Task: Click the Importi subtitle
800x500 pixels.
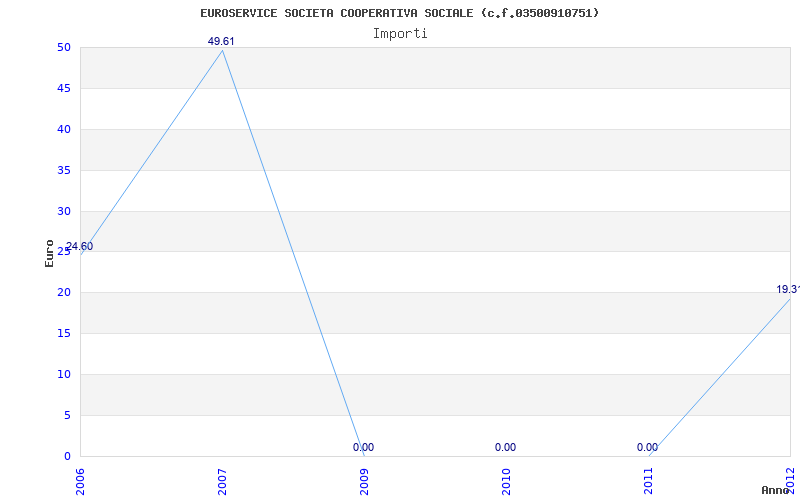Action: pyautogui.click(x=400, y=34)
